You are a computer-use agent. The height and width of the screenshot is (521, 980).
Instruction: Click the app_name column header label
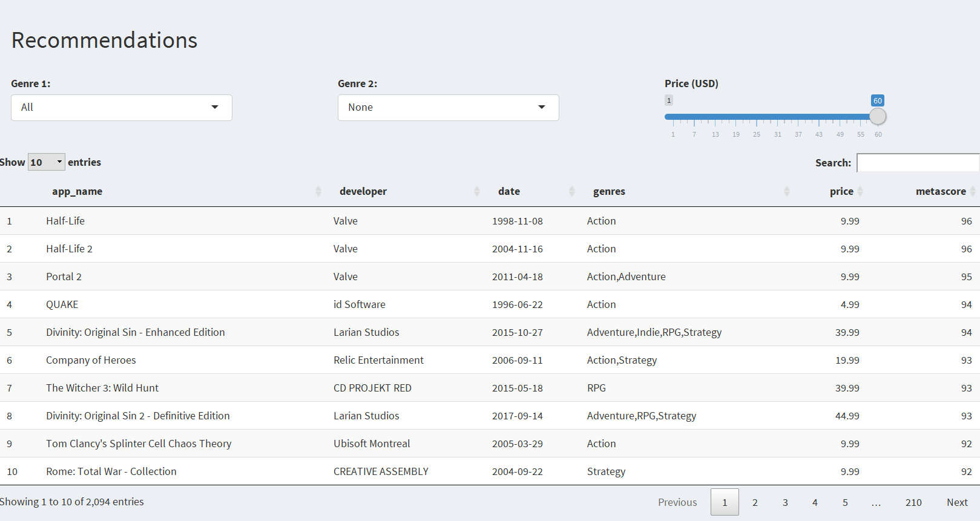(77, 191)
